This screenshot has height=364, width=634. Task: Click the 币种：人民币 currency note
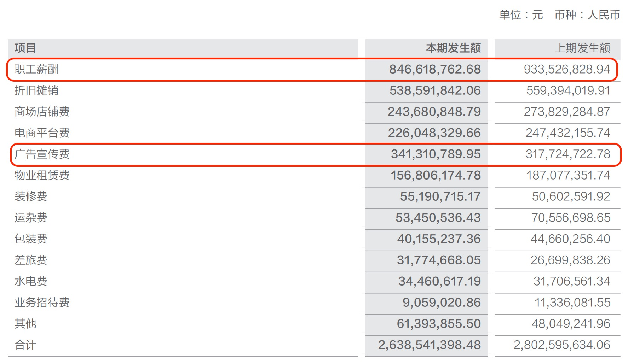[587, 15]
